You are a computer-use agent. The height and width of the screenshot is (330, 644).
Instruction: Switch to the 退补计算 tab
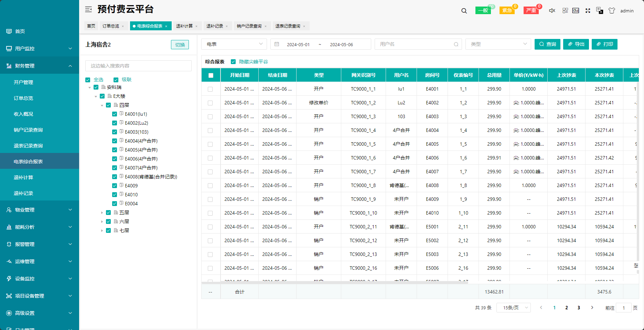[x=184, y=26]
